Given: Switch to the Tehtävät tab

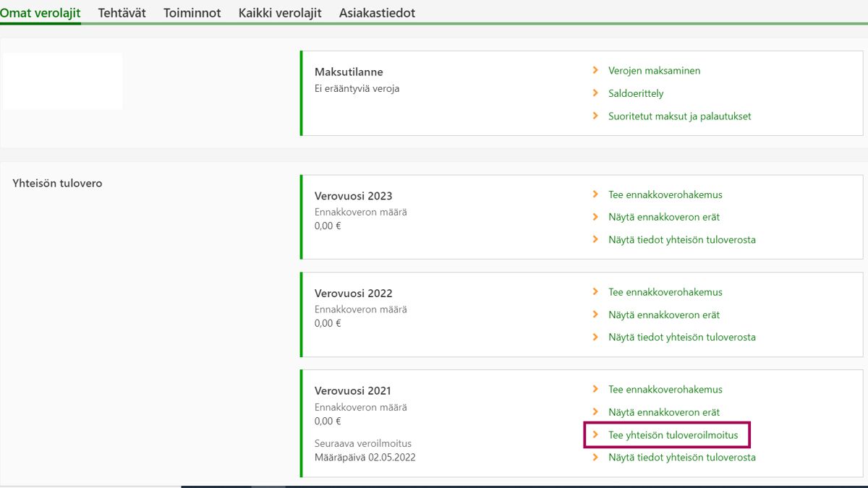Looking at the screenshot, I should pyautogui.click(x=122, y=13).
